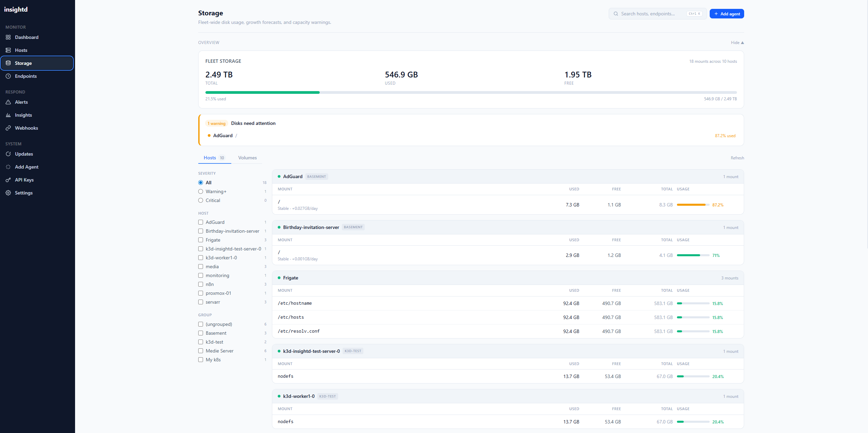
Task: Click the Refresh link
Action: [737, 158]
